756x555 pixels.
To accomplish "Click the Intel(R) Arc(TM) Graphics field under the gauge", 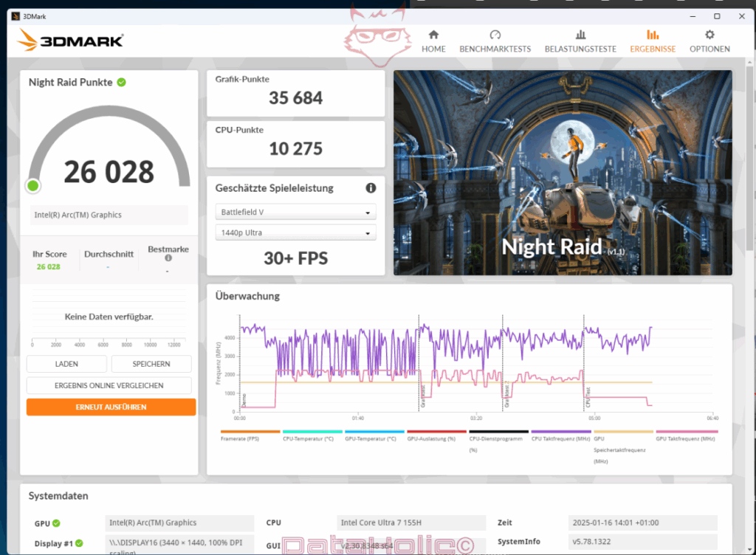I will (x=109, y=215).
